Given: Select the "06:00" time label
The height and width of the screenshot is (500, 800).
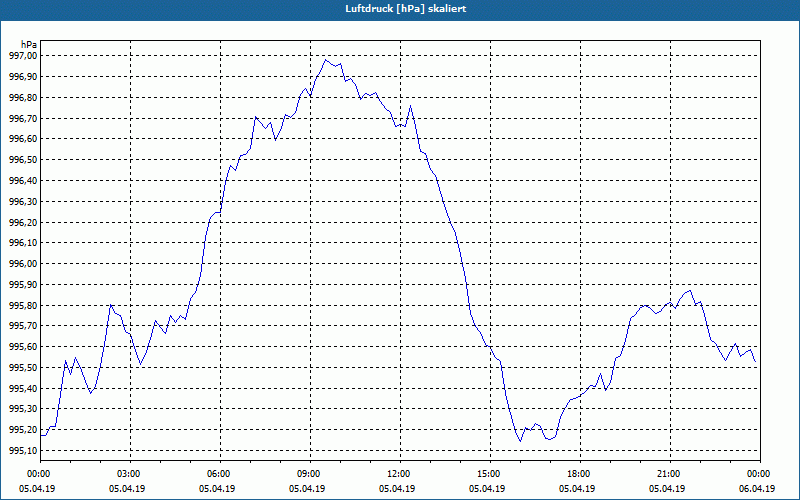Looking at the screenshot, I should click(x=217, y=474).
